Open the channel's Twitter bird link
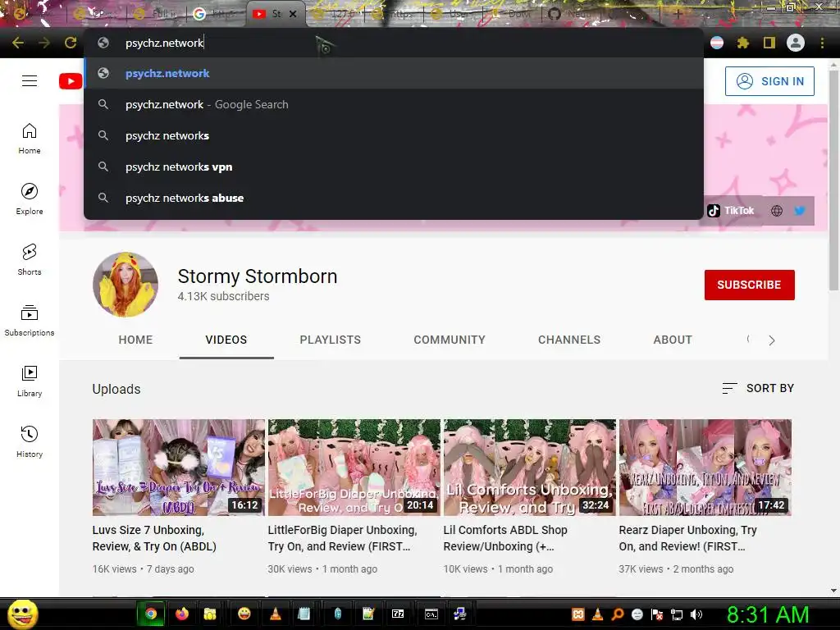 [800, 211]
